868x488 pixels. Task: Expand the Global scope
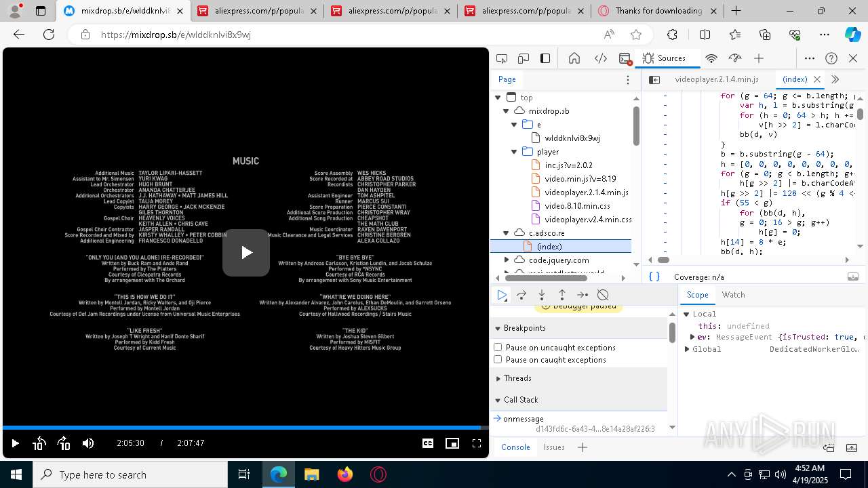click(x=687, y=349)
